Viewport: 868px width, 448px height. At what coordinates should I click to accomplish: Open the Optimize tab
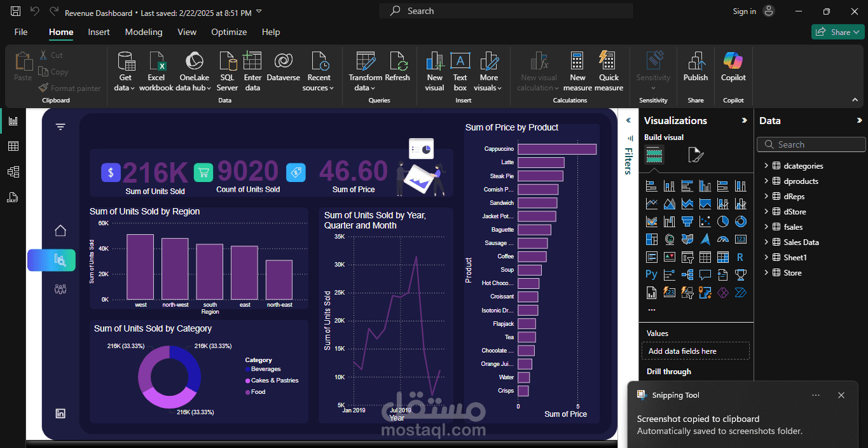coord(229,32)
